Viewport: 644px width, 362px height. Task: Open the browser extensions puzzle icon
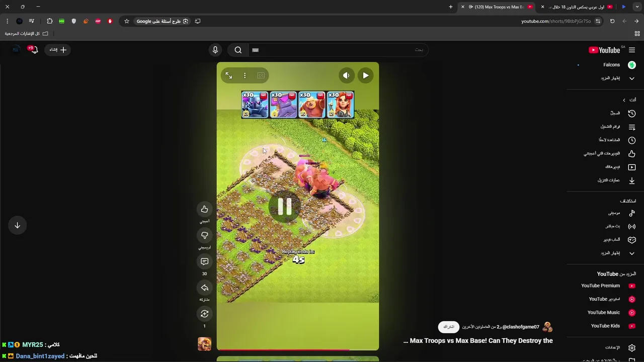click(x=49, y=21)
